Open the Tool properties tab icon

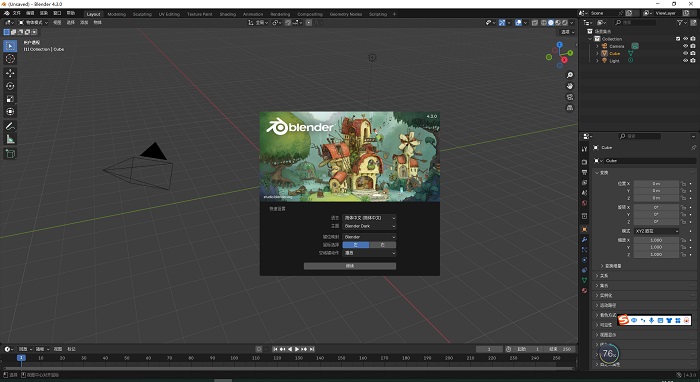[x=584, y=149]
